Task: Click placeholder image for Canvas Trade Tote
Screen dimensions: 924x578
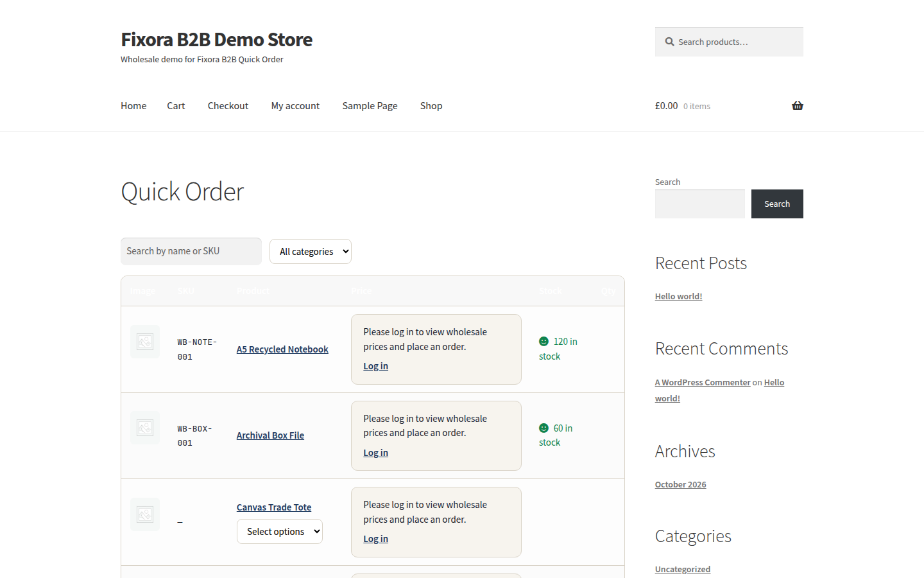Action: click(x=145, y=514)
